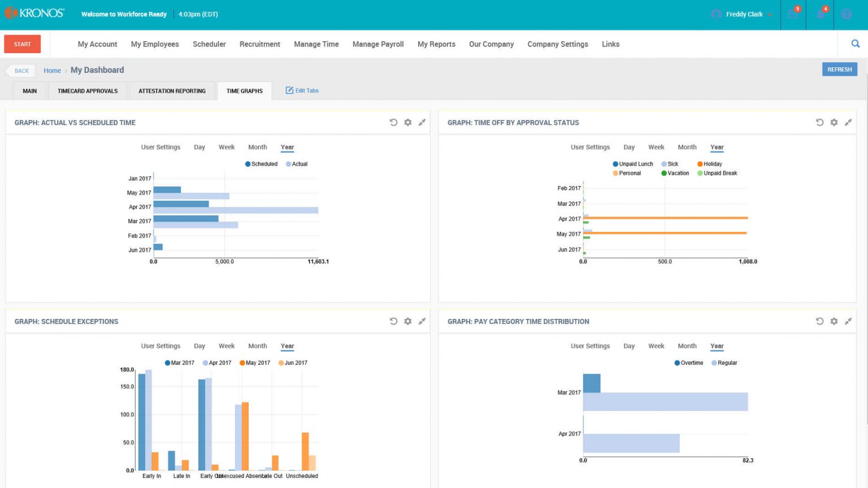This screenshot has width=868, height=488.
Task: Switch to the Timecard Approvals tab
Action: (87, 90)
